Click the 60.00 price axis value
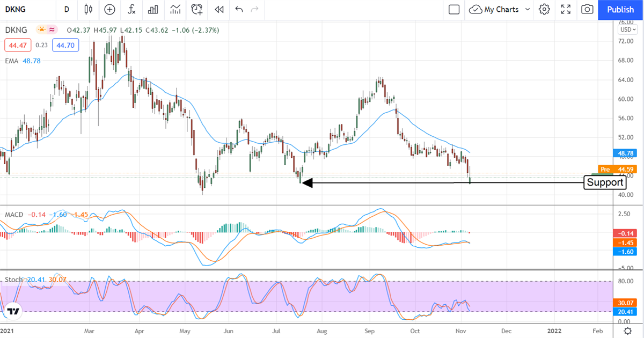 click(626, 99)
